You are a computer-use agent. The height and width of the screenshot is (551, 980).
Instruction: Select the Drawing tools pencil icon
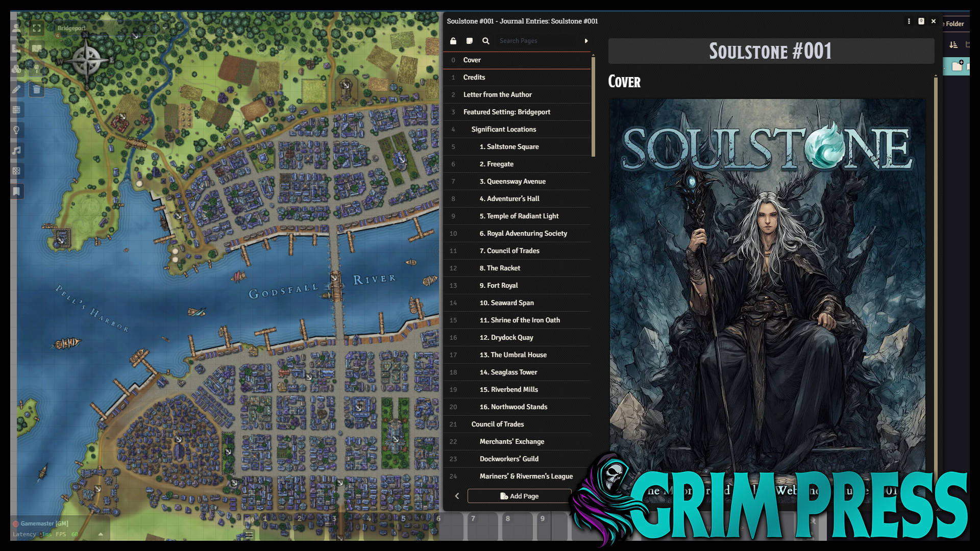click(x=16, y=89)
